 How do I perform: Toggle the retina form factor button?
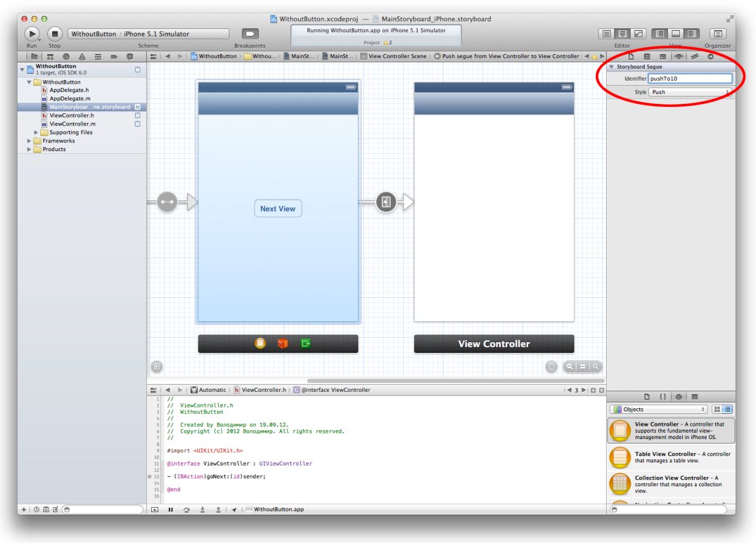click(x=551, y=366)
